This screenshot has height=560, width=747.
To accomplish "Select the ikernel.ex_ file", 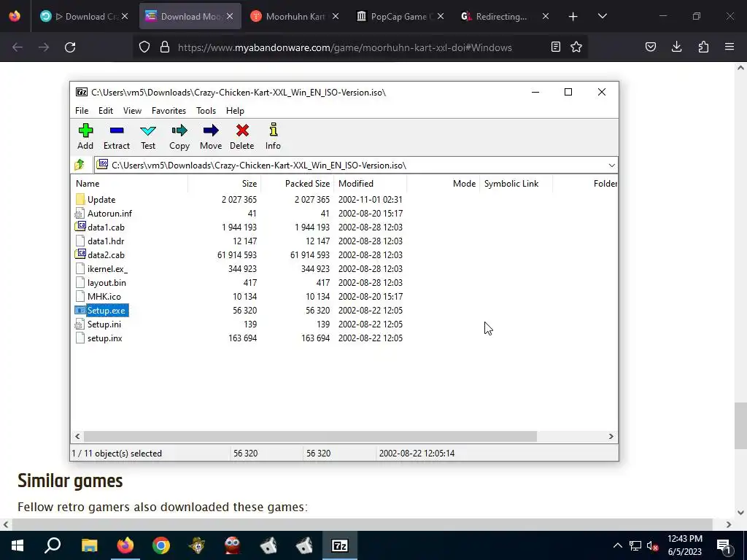I will tap(107, 269).
